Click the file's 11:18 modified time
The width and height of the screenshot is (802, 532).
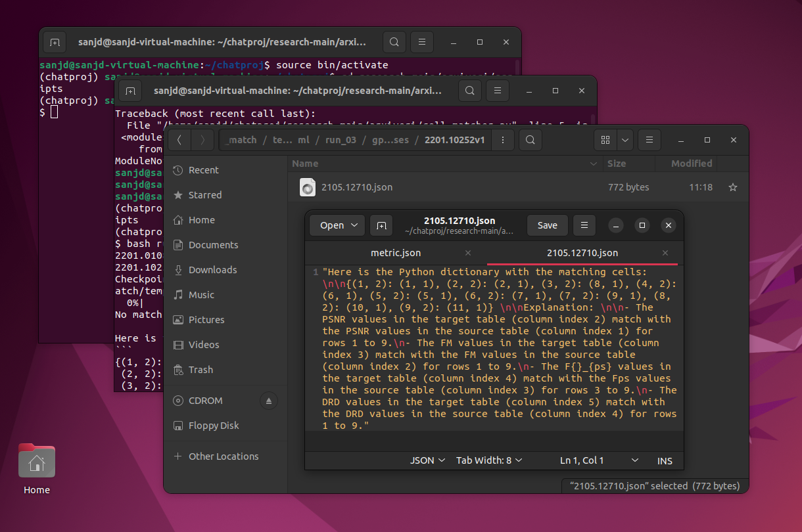click(x=701, y=187)
